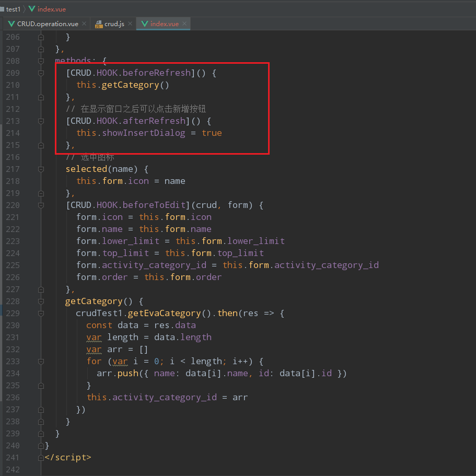Click the closing </script> tag

point(68,458)
